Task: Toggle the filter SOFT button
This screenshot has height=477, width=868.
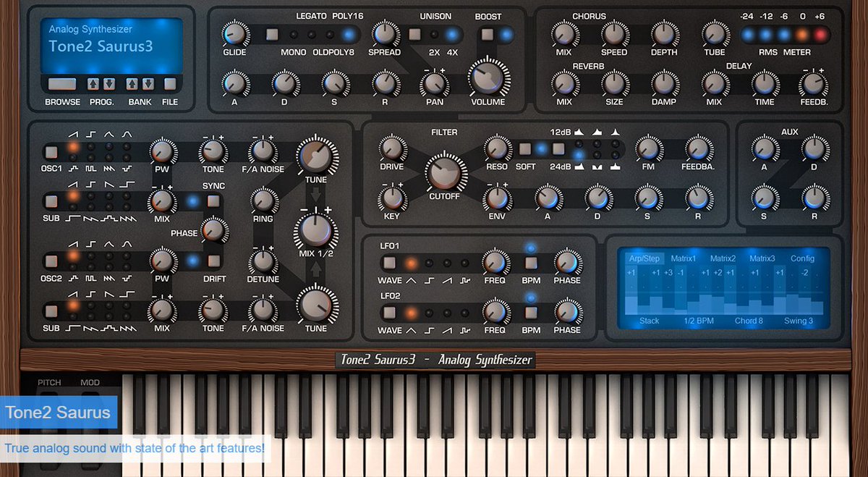Action: click(x=525, y=150)
